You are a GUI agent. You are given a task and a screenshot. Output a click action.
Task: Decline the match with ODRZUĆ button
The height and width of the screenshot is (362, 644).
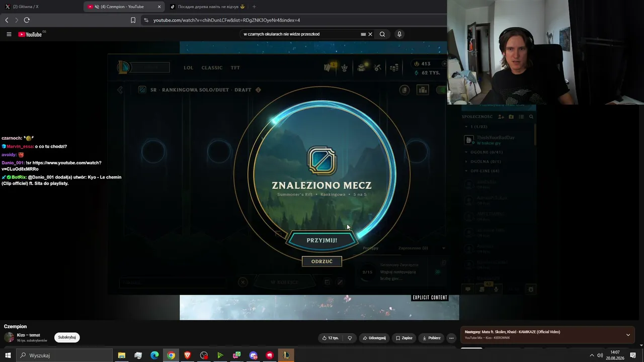(321, 261)
